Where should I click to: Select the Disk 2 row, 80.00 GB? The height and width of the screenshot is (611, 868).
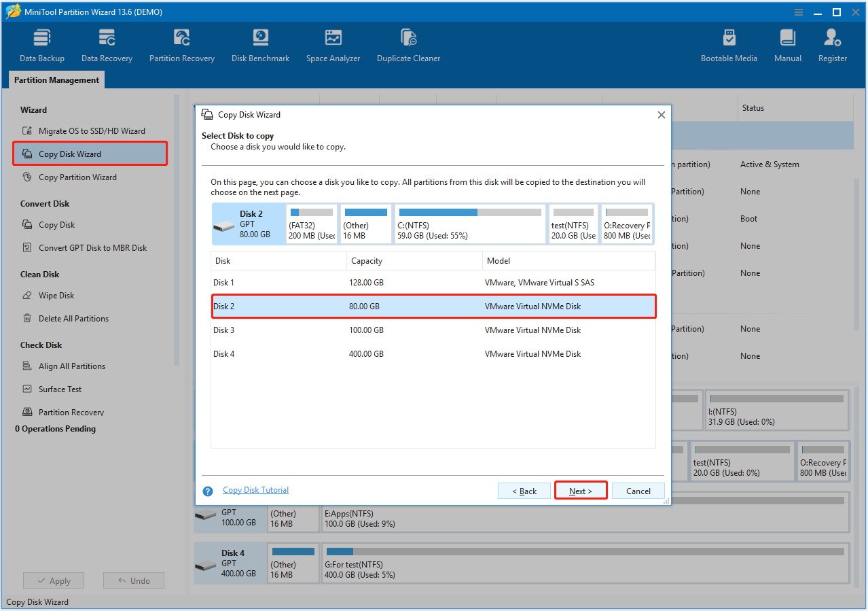pyautogui.click(x=433, y=307)
